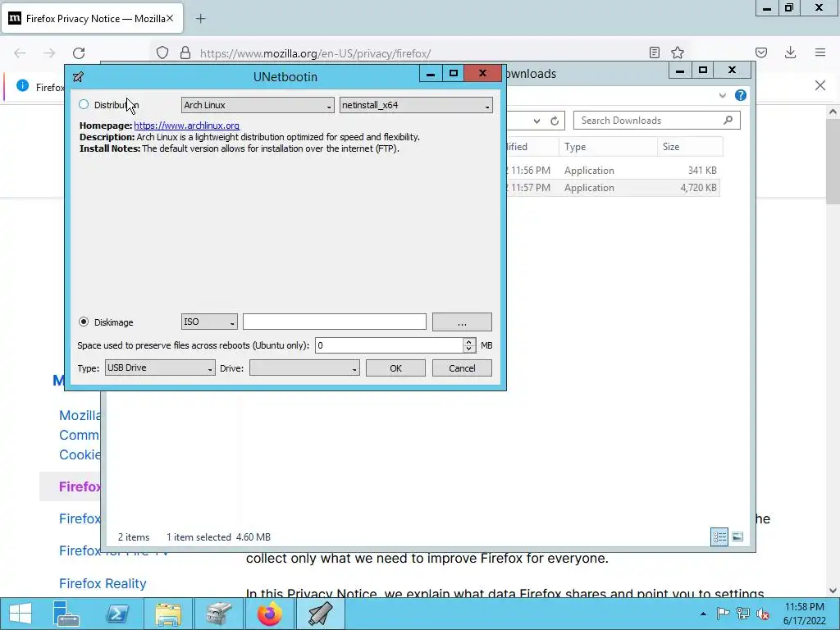
Task: Reload the Firefox page
Action: (x=79, y=53)
